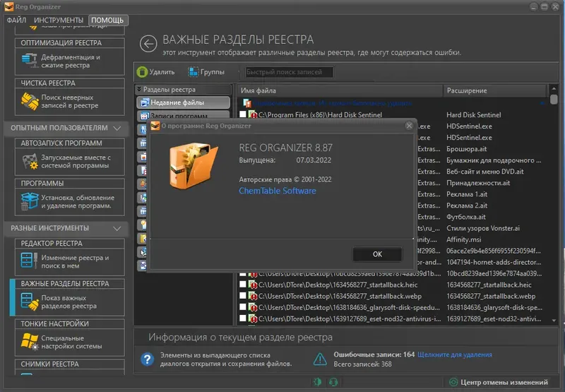The width and height of the screenshot is (565, 392).
Task: Open Изменение реестра и поиск в нем
Action: coord(70,262)
